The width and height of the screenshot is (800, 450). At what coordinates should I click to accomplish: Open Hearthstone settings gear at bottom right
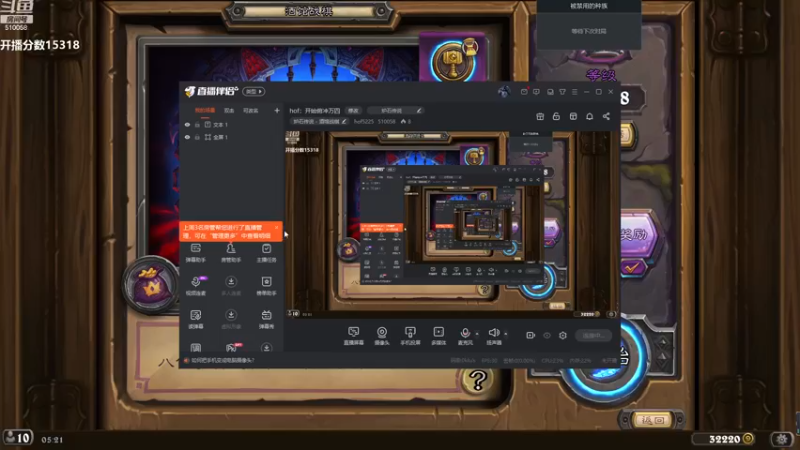click(x=782, y=439)
